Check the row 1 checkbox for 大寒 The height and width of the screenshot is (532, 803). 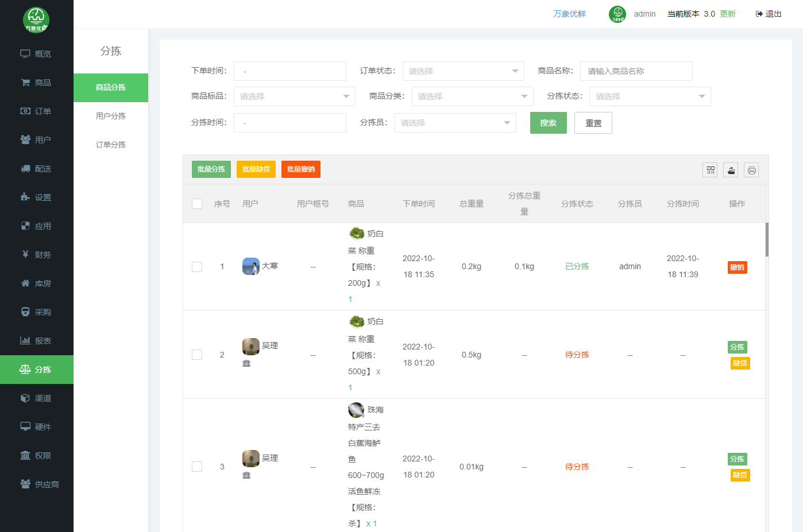coord(197,267)
